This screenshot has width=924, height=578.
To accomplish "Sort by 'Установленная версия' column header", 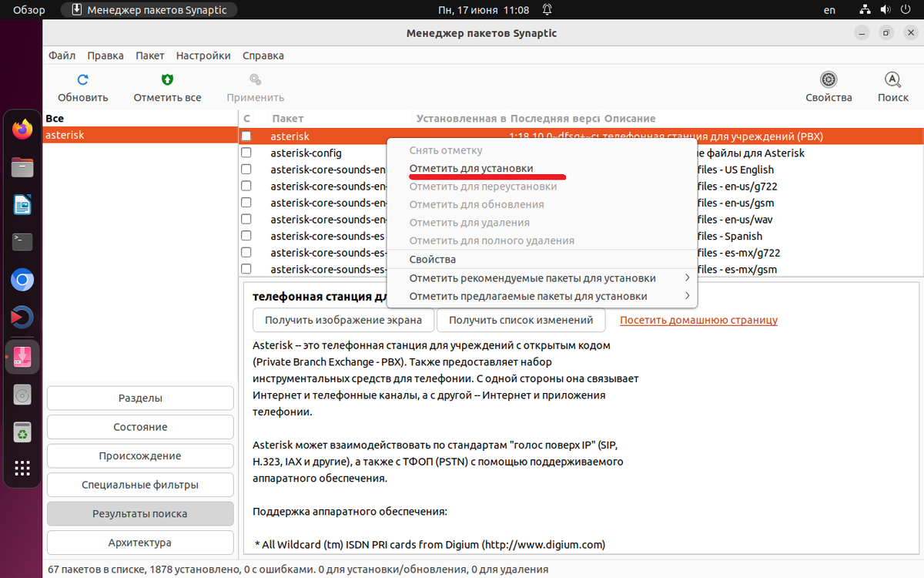I will (461, 119).
